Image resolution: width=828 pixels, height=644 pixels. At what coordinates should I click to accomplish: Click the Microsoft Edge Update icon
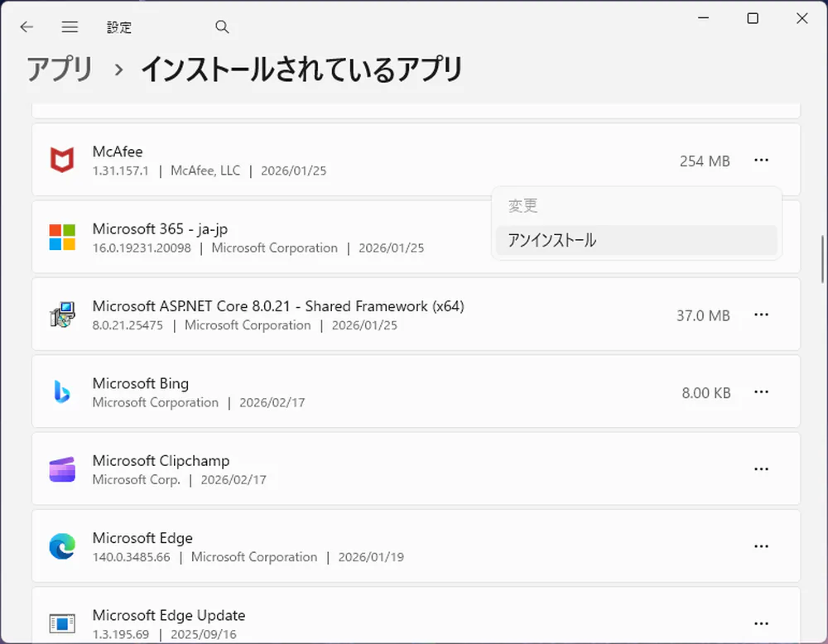[62, 622]
